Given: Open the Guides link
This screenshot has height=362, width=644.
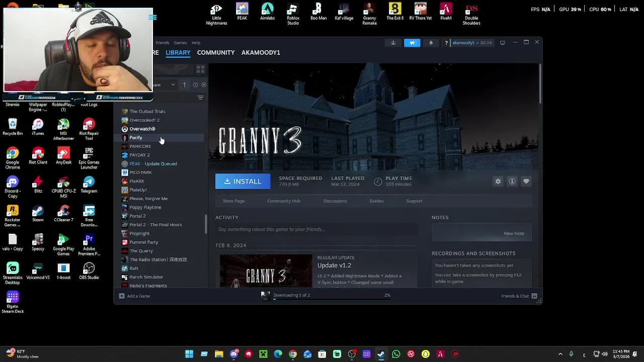Looking at the screenshot, I should tap(376, 201).
